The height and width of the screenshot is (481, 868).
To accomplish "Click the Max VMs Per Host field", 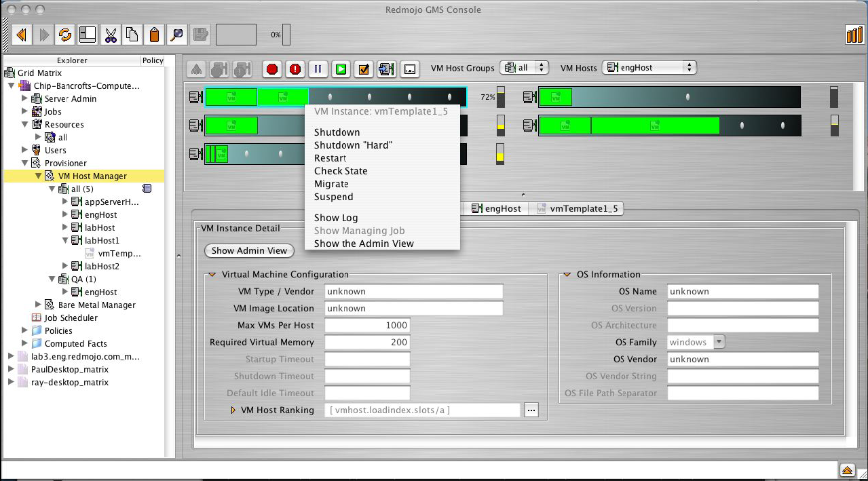I will (x=367, y=325).
